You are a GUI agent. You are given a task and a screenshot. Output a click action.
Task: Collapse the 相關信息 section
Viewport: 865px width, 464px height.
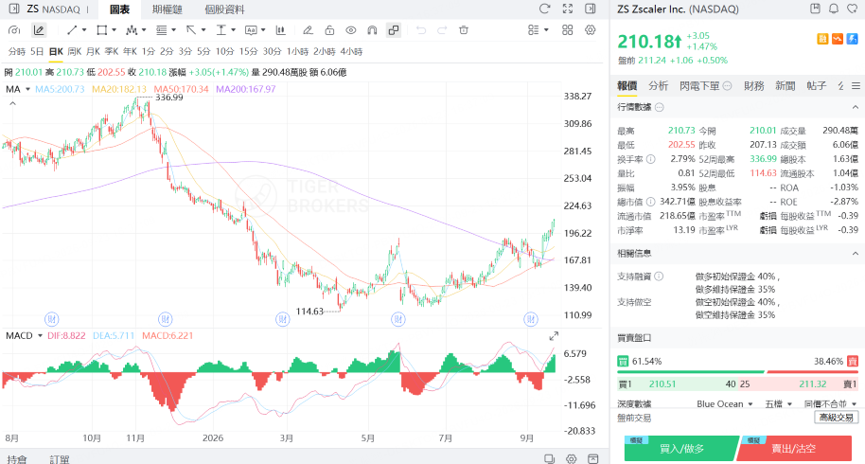pyautogui.click(x=855, y=254)
